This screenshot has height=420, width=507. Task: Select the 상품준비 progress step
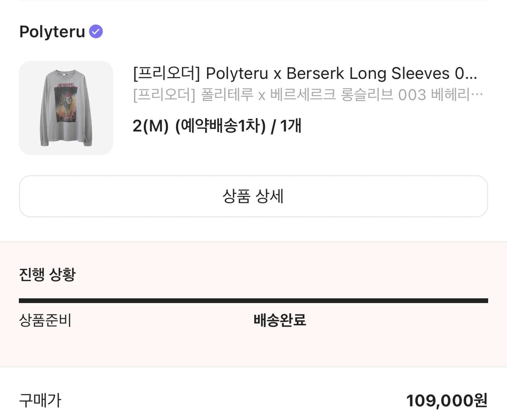click(x=45, y=321)
